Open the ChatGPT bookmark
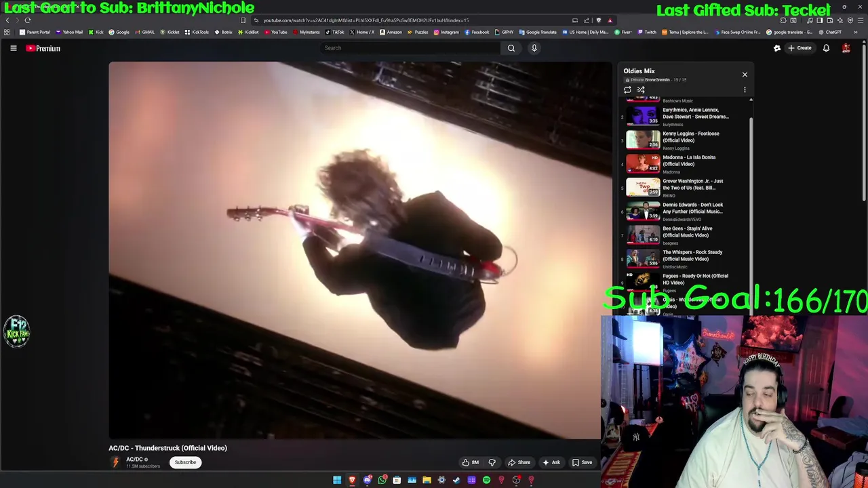Viewport: 868px width, 488px height. coord(830,32)
